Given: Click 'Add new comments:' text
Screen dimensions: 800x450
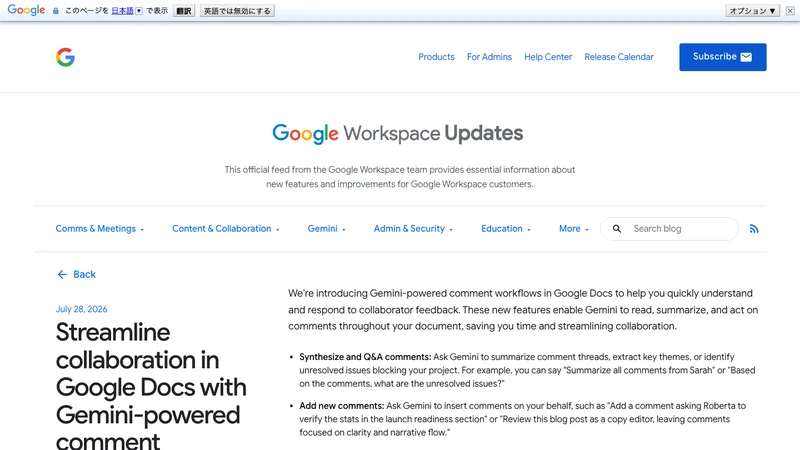Looking at the screenshot, I should [342, 406].
